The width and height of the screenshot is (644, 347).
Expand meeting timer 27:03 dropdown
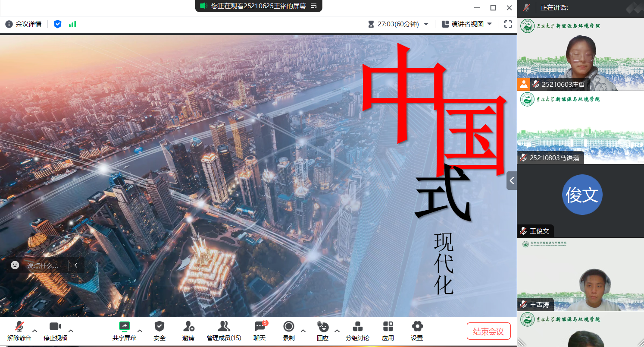(x=426, y=24)
